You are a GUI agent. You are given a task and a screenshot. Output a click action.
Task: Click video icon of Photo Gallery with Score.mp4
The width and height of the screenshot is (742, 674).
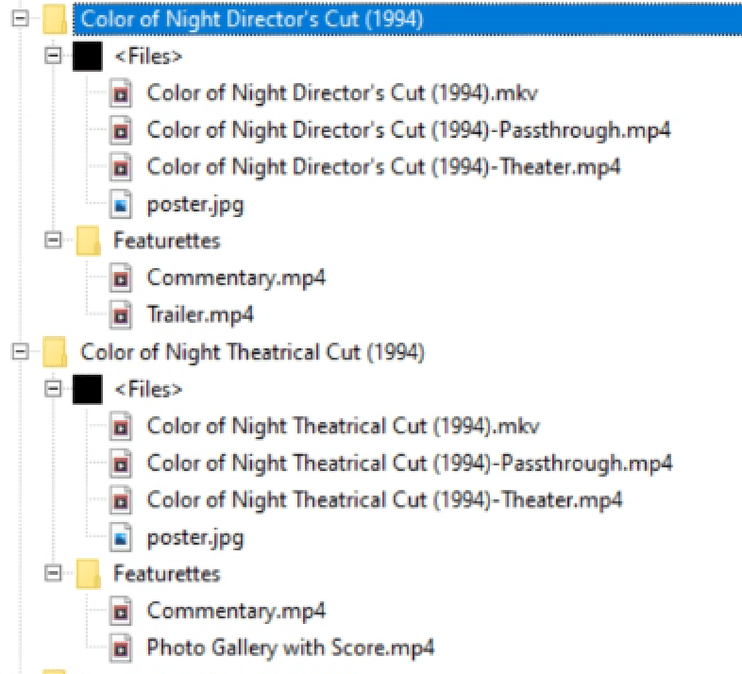click(x=121, y=648)
